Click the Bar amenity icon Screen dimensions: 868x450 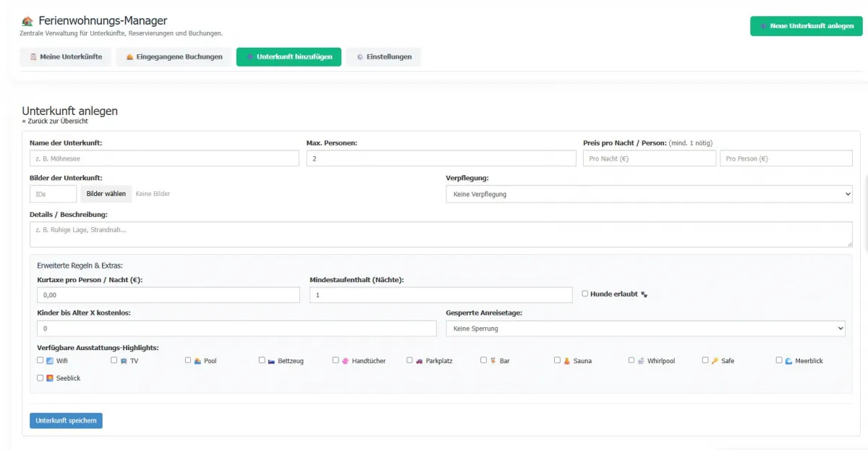pyautogui.click(x=493, y=360)
